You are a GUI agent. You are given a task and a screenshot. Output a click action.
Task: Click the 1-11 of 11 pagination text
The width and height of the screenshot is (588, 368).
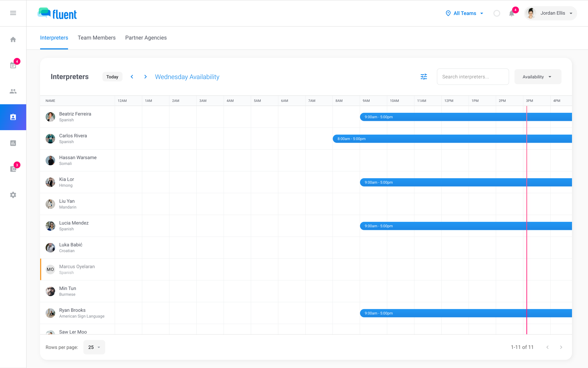522,347
